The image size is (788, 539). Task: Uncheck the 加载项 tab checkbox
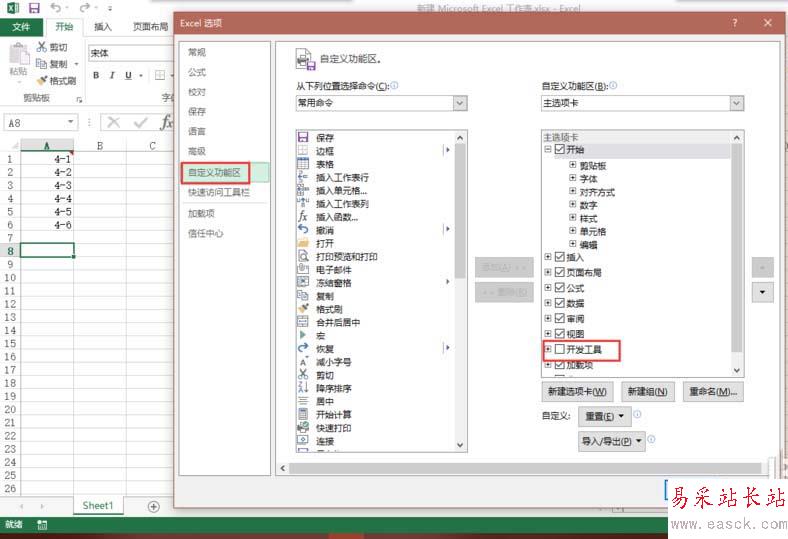[x=560, y=365]
